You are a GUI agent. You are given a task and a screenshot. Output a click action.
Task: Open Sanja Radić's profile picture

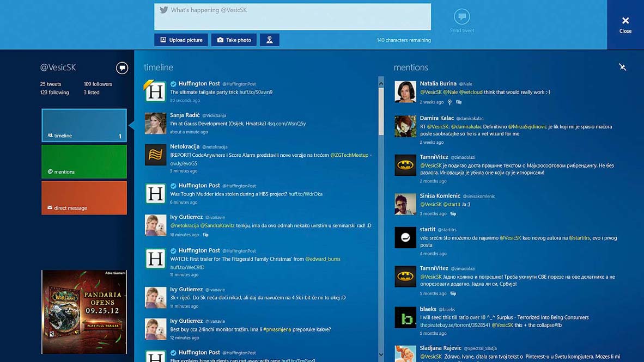(x=155, y=123)
